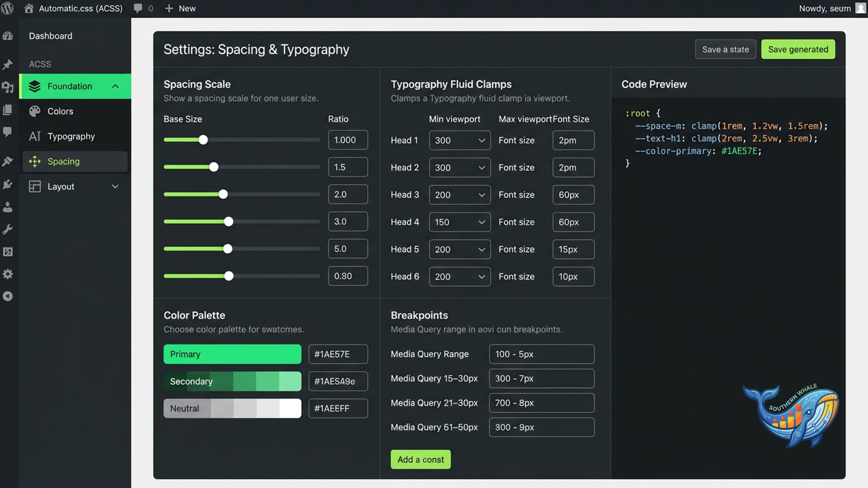
Task: Open the Users icon in admin rail
Action: tap(8, 207)
